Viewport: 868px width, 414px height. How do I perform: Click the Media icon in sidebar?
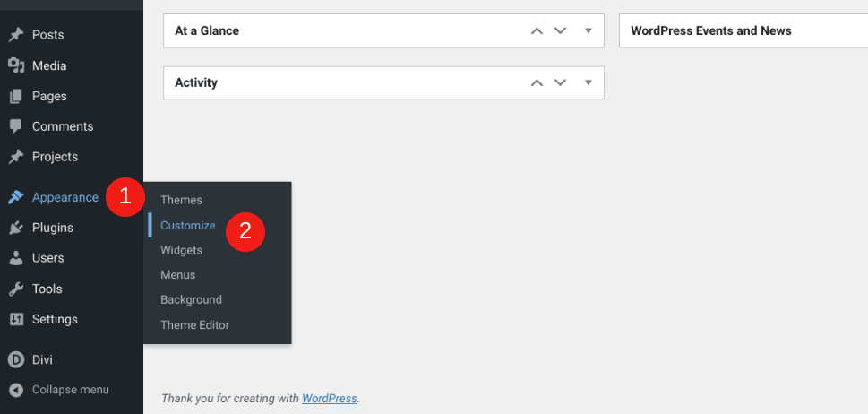16,66
